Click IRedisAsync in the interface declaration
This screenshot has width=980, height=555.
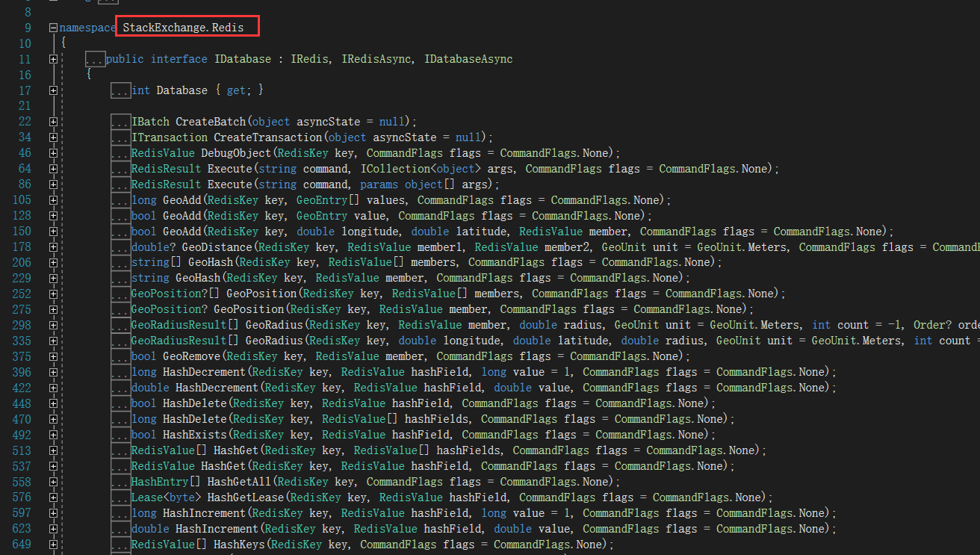[377, 59]
